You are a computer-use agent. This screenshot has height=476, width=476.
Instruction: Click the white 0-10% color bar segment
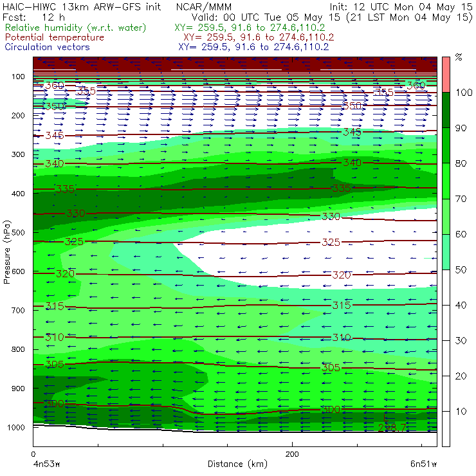click(446, 429)
